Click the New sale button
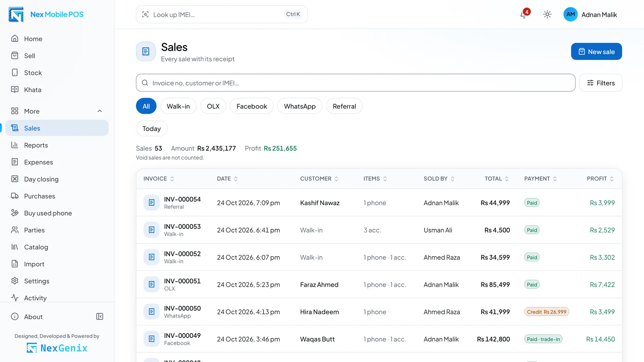The image size is (644, 362). 597,51
